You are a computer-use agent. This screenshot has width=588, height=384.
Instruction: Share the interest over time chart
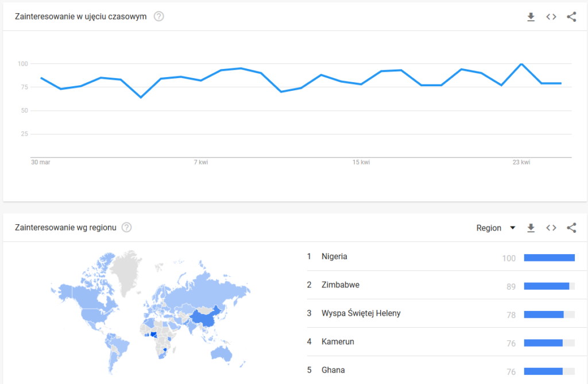571,17
